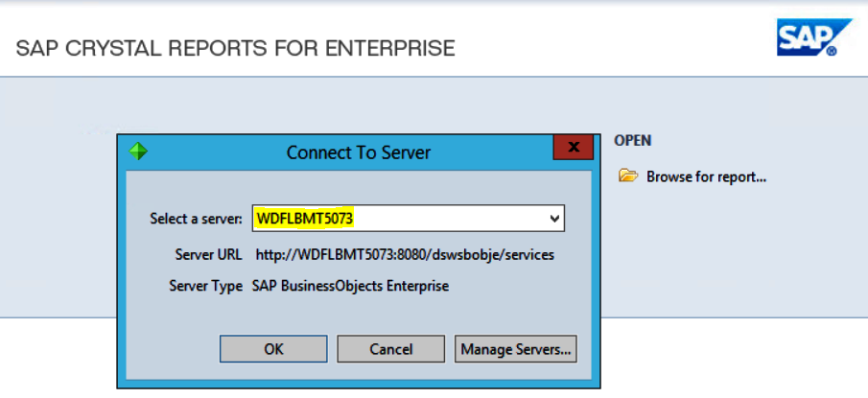Select the WDFLBMT5073 server field text
This screenshot has height=398, width=868.
[x=304, y=219]
